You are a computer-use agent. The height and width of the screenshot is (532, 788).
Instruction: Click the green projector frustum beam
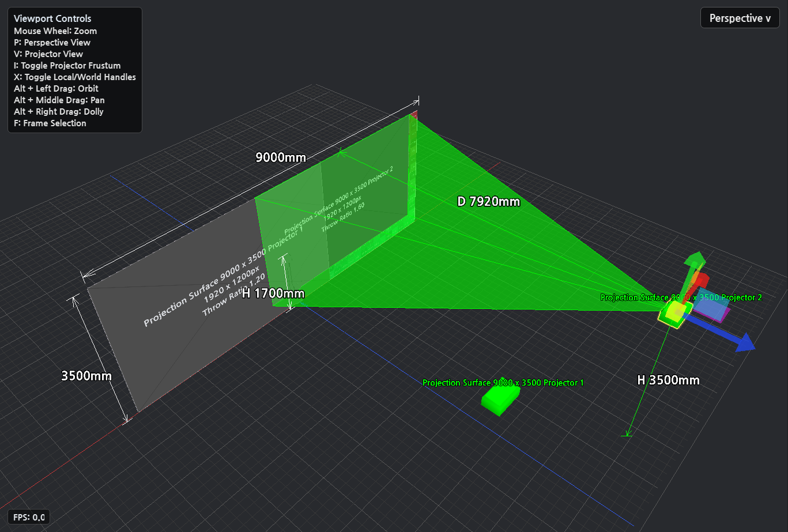pyautogui.click(x=490, y=254)
